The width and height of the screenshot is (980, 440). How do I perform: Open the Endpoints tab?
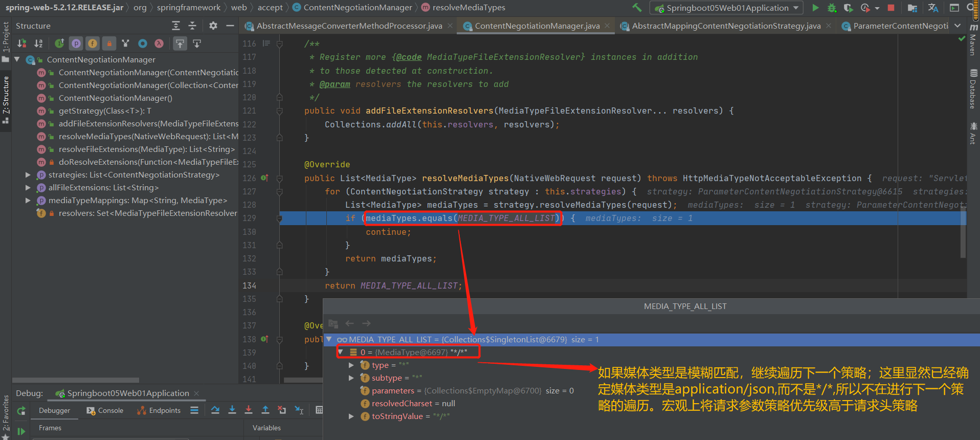[159, 410]
